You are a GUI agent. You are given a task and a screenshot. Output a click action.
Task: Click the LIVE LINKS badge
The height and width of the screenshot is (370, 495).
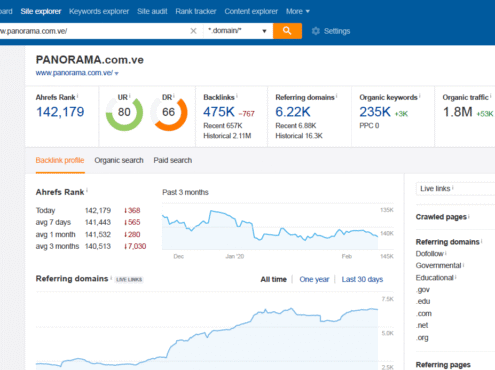point(129,279)
